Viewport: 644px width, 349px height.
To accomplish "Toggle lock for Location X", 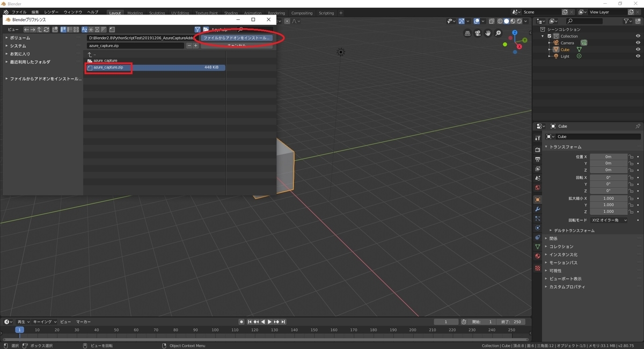I will pyautogui.click(x=632, y=157).
